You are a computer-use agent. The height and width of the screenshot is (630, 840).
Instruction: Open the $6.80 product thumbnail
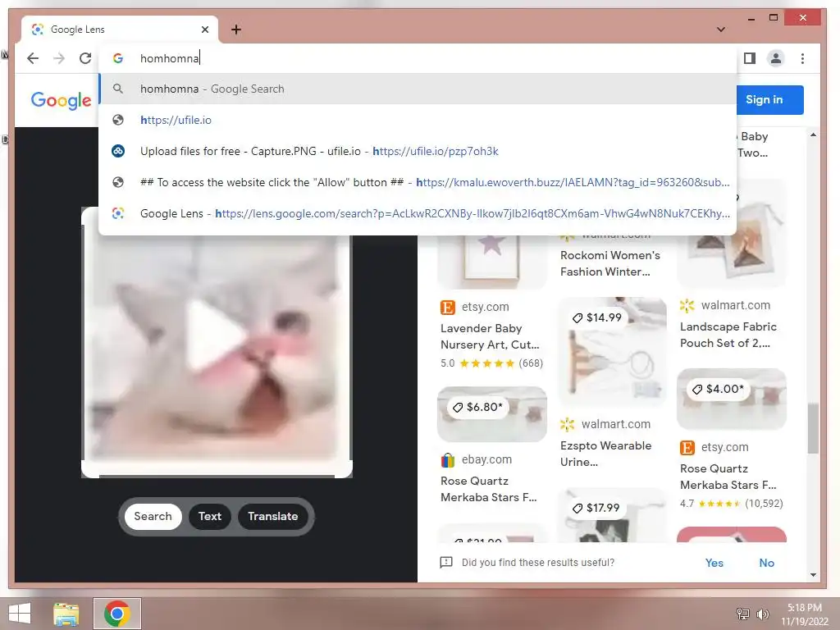(x=492, y=414)
